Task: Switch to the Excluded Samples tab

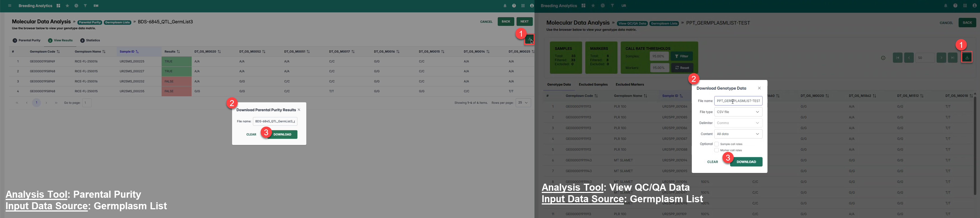Action: 593,85
